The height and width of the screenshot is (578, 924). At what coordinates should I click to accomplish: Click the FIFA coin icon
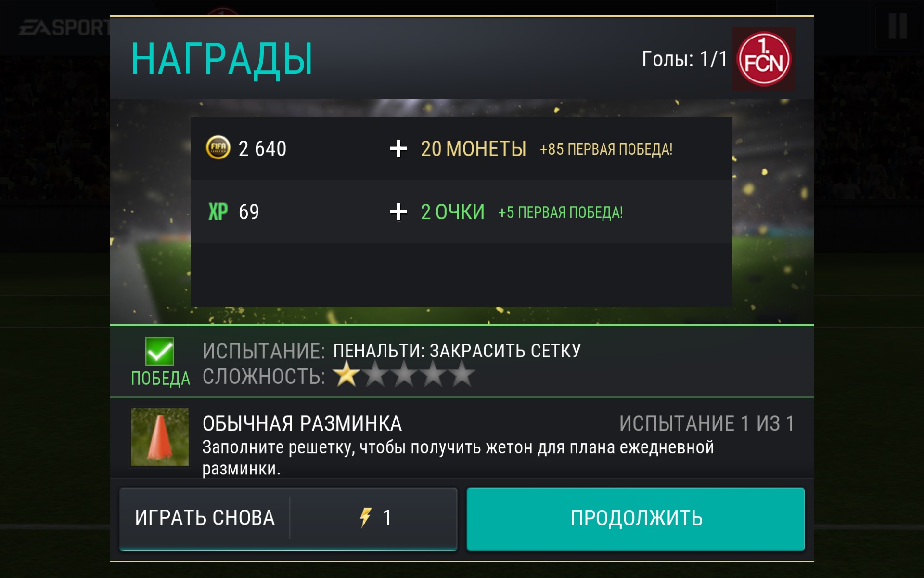point(218,148)
